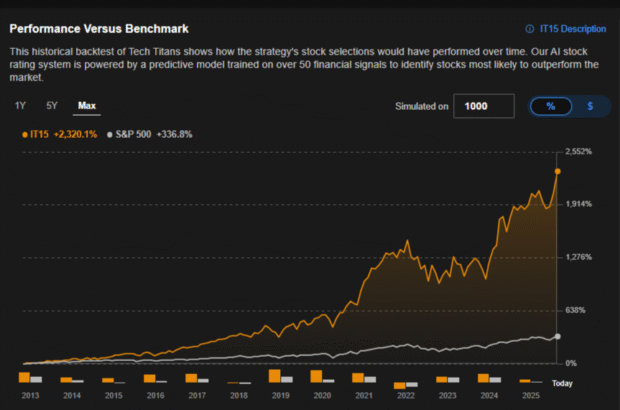Click the 2024 annual return bar
The image size is (620, 410).
point(483,377)
